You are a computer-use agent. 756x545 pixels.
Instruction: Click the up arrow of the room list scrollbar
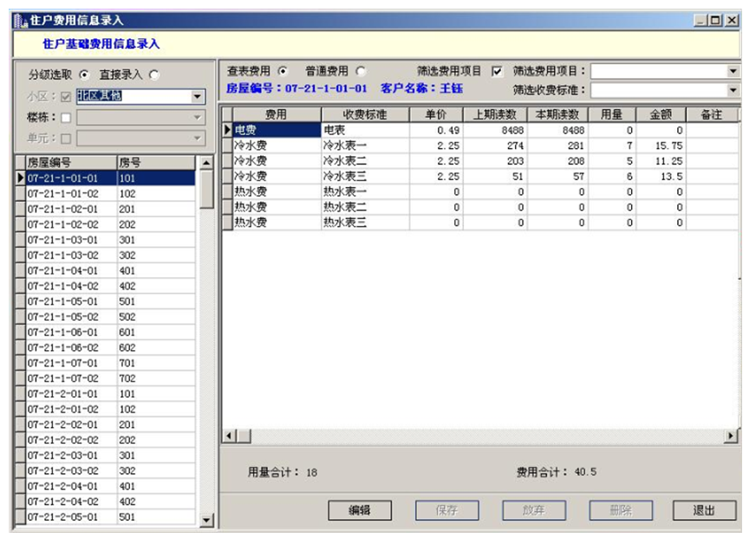click(206, 163)
